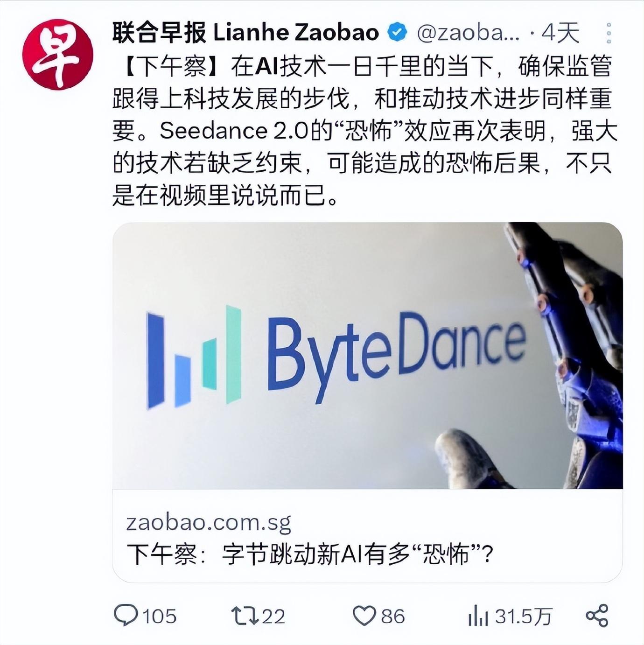Click the 31.5万 views count

pyautogui.click(x=523, y=616)
